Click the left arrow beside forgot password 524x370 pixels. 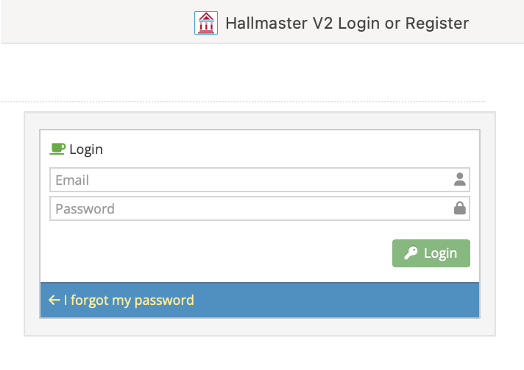point(54,300)
